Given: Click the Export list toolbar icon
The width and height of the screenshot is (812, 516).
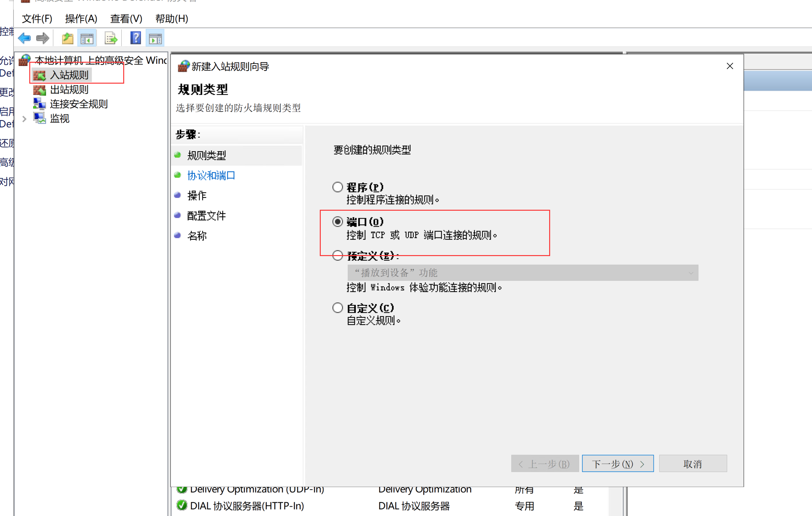Looking at the screenshot, I should 110,38.
